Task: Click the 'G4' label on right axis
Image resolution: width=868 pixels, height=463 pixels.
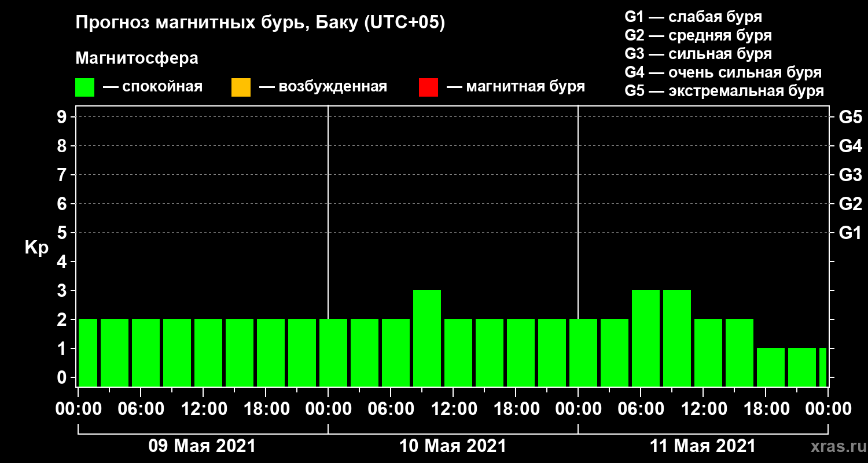Action: pyautogui.click(x=850, y=146)
